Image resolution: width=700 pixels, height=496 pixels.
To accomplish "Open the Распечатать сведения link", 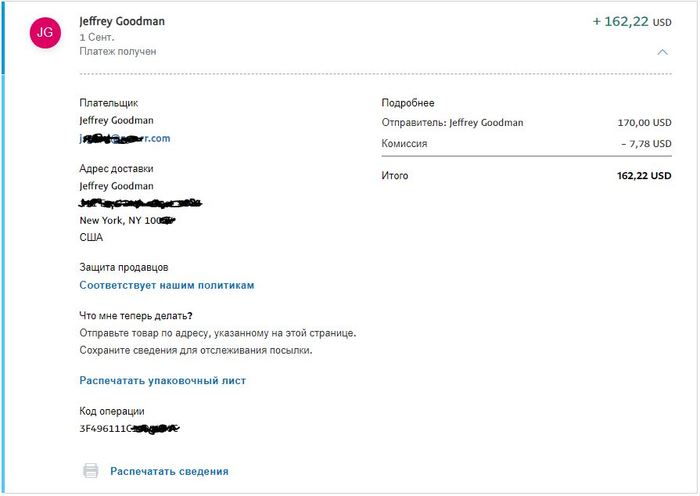I will (x=169, y=471).
